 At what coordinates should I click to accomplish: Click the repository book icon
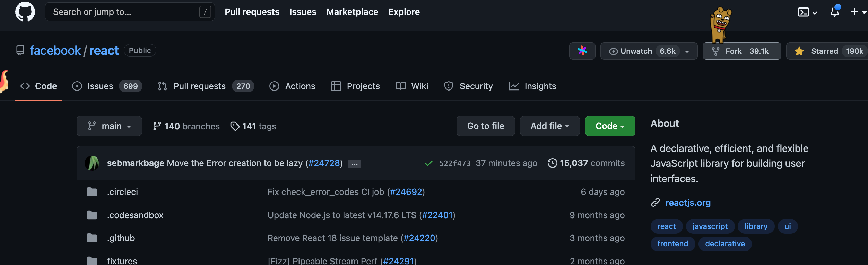tap(20, 51)
